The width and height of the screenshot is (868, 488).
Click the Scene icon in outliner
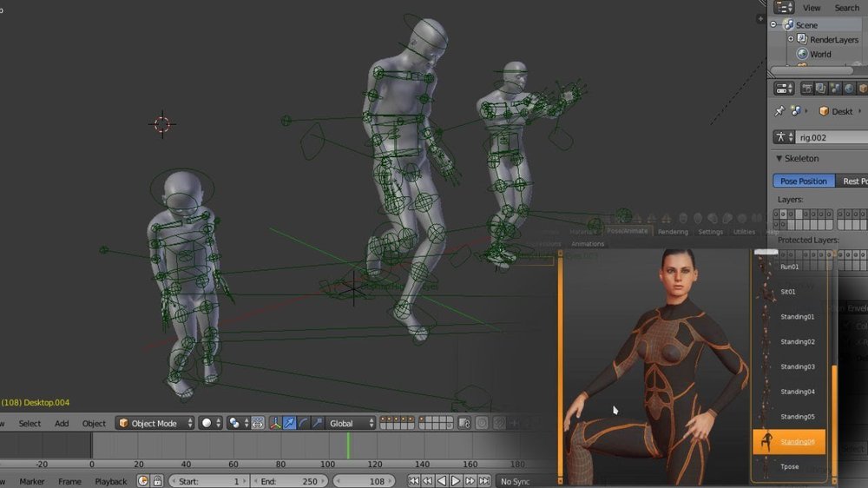tap(789, 25)
